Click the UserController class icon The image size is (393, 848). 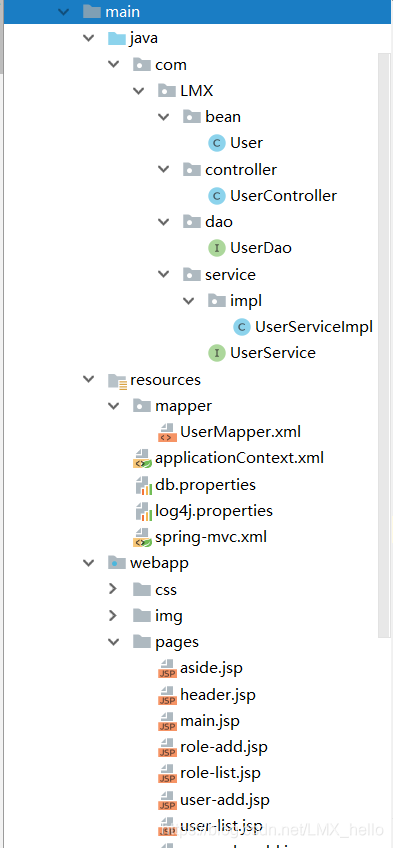coord(217,196)
